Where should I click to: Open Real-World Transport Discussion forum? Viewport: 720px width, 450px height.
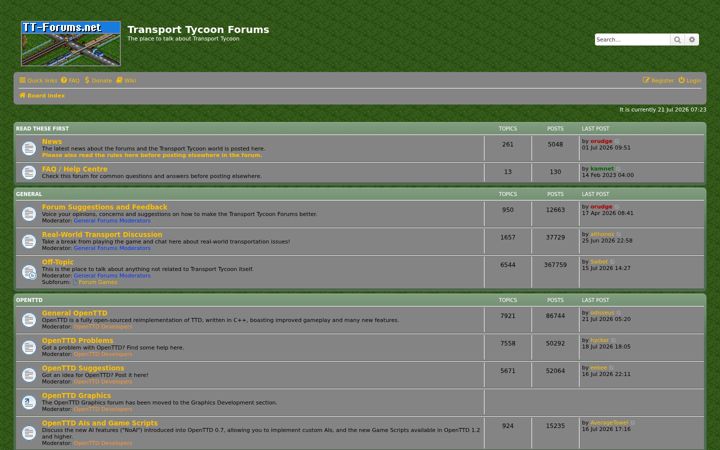pyautogui.click(x=102, y=235)
